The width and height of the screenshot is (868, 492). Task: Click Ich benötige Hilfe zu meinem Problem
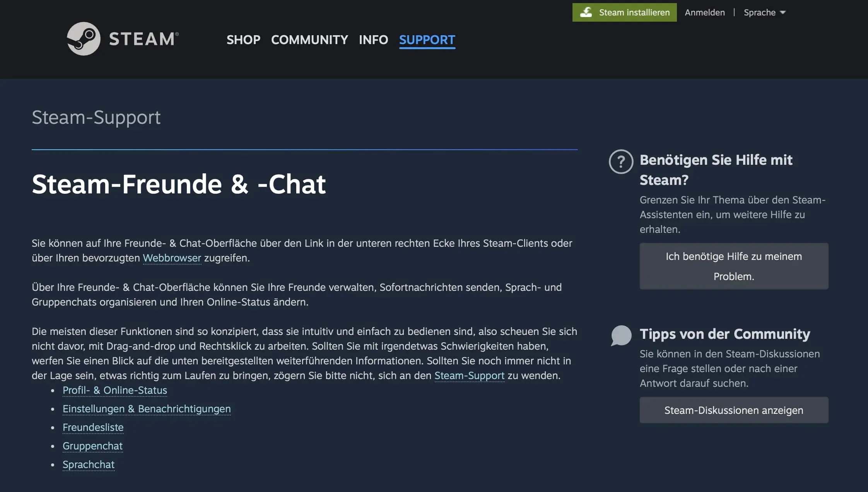733,266
